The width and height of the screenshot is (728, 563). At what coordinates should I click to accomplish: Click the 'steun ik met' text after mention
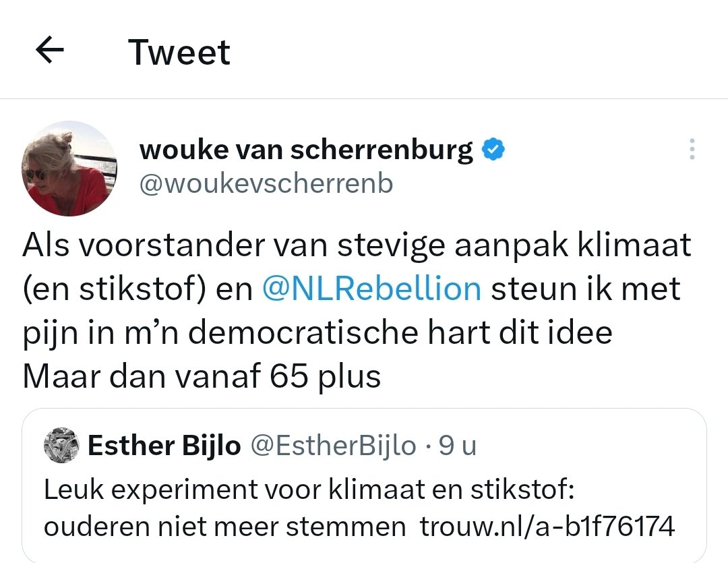click(x=586, y=289)
